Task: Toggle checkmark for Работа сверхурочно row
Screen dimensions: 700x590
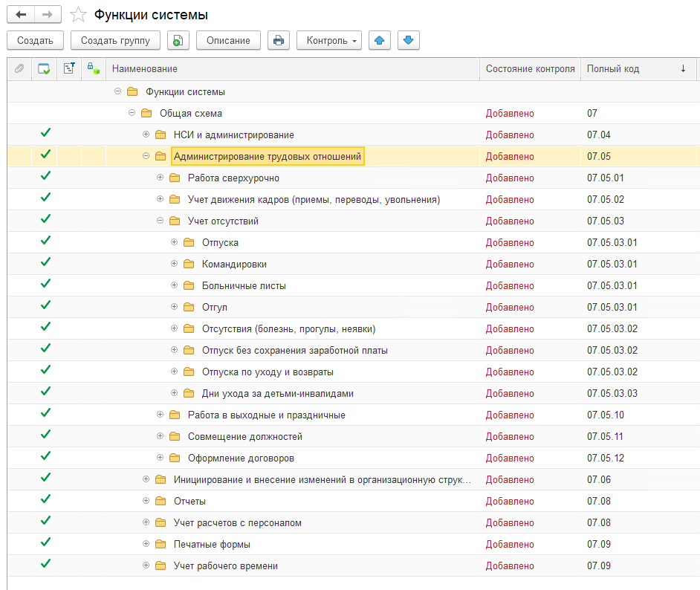Action: click(x=45, y=176)
